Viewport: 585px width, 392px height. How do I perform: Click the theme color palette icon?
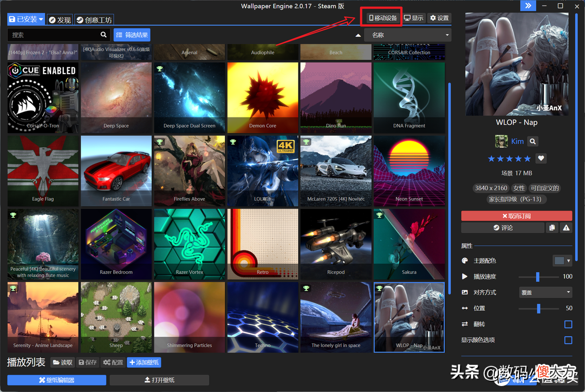point(465,261)
